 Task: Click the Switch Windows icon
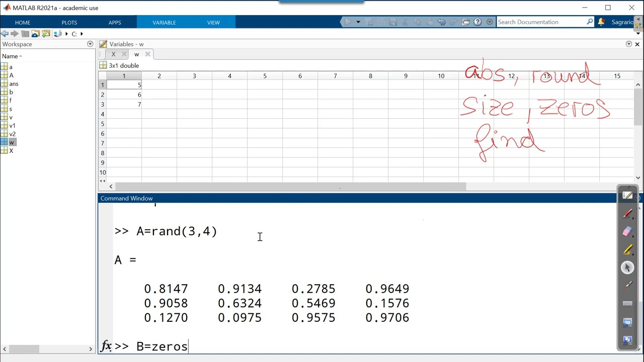465,22
